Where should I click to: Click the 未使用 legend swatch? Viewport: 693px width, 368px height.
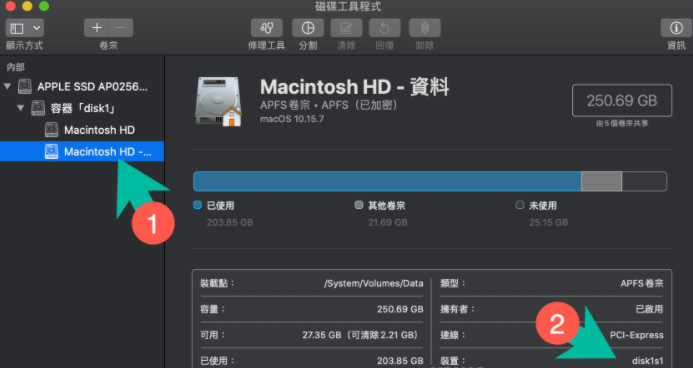click(x=520, y=205)
